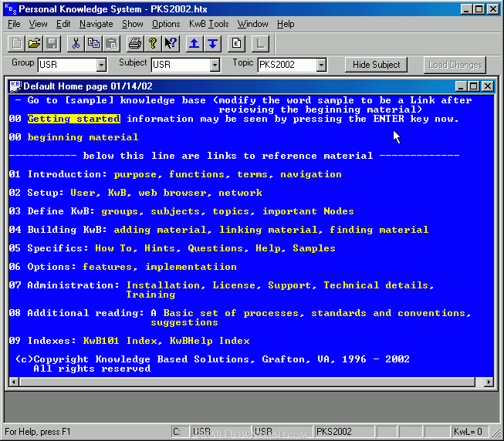
Task: Open the implementatiion link under Options
Action: pyautogui.click(x=191, y=267)
